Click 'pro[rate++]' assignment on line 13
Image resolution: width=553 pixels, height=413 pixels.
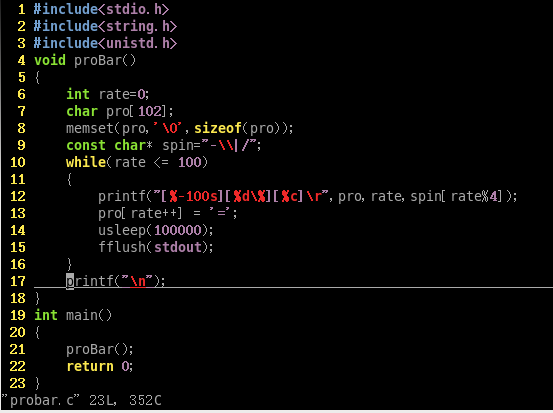coord(168,213)
